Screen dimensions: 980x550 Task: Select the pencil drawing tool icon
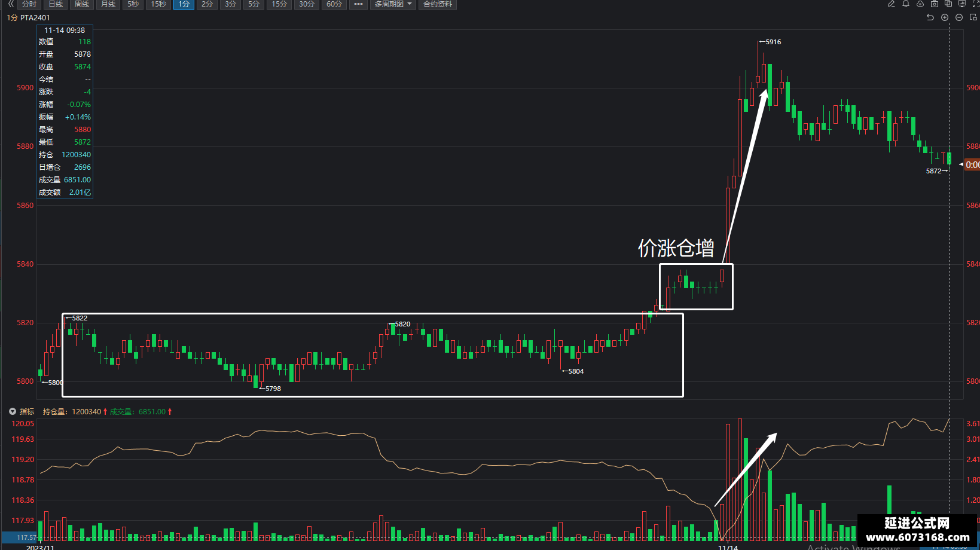click(891, 4)
